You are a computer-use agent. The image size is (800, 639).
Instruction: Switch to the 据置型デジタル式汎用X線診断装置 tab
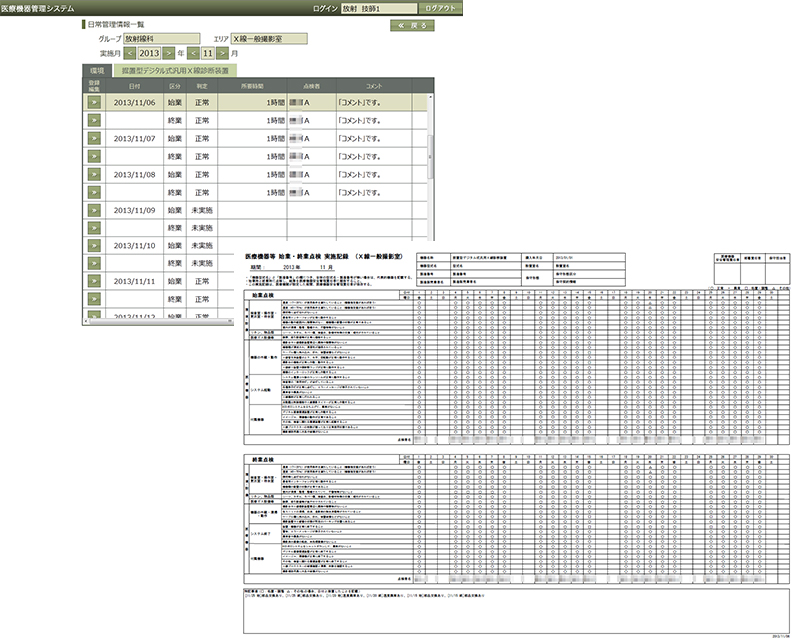pos(175,71)
